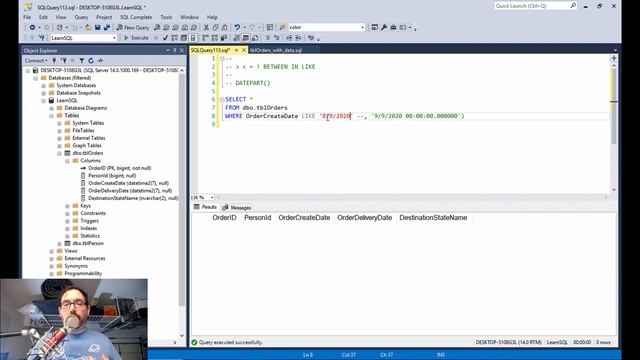This screenshot has width=640, height=360.
Task: Refresh the Object Explorer tree
Action: [x=91, y=60]
